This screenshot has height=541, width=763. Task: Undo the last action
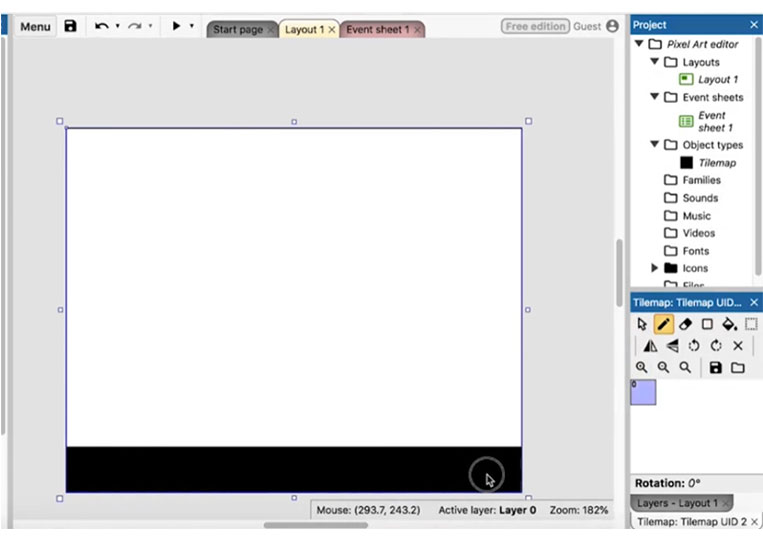101,26
